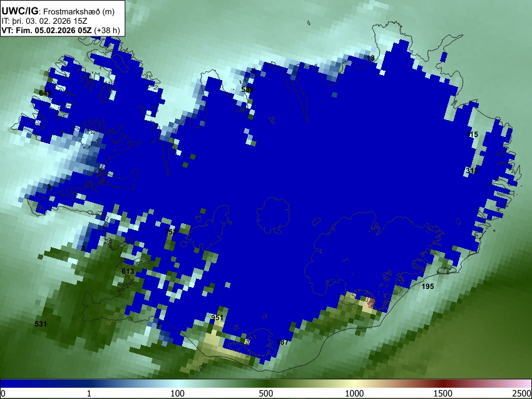Click the 115 value label
The width and height of the screenshot is (532, 399).
coord(473,134)
